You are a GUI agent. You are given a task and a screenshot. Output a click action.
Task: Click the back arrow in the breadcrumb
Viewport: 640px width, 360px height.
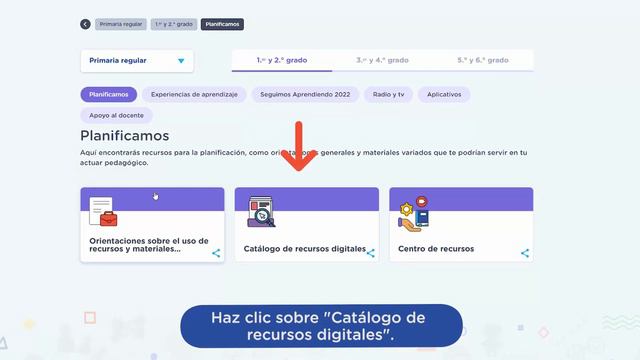pos(85,24)
